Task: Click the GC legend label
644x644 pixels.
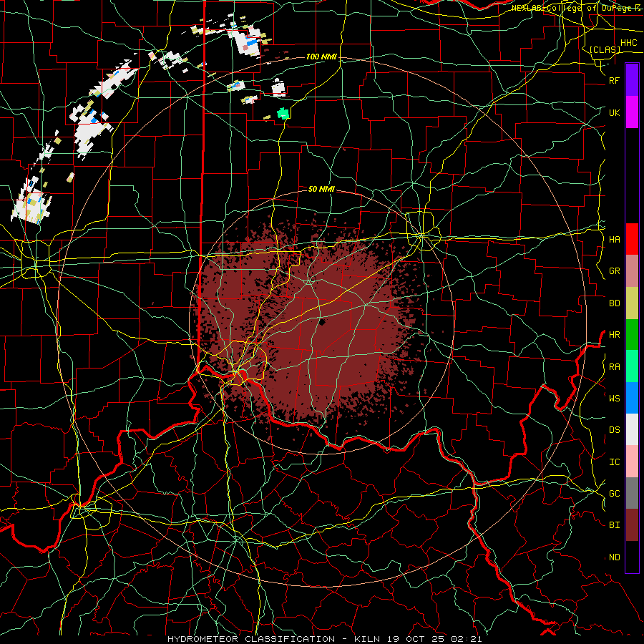Action: 615,494
